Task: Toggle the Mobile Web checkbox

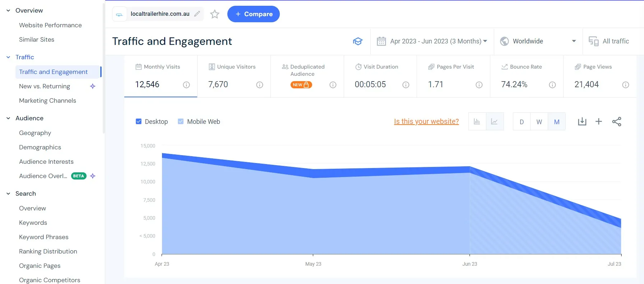Action: pos(181,122)
